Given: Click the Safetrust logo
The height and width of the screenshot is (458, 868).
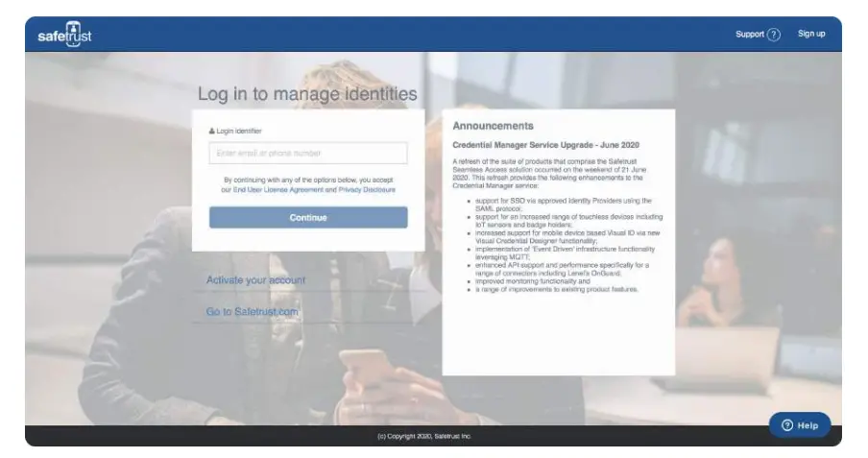Looking at the screenshot, I should 64,35.
